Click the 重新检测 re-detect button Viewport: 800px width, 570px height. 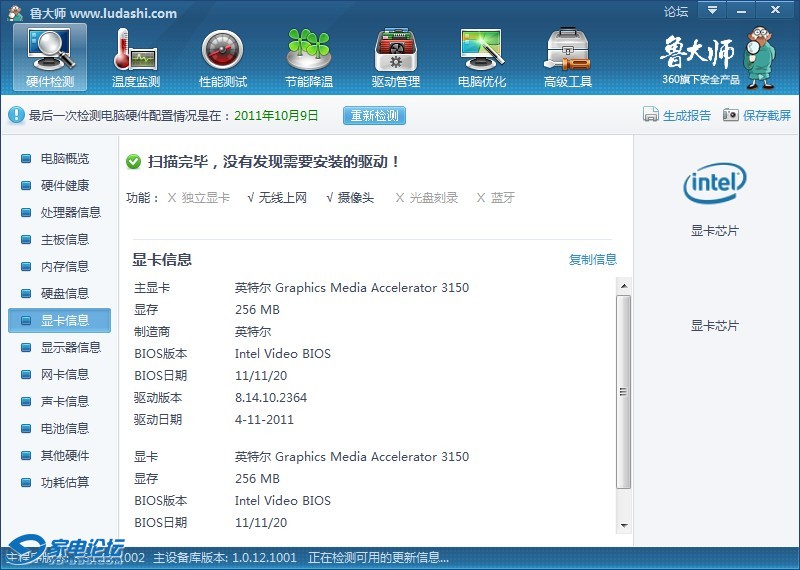(374, 115)
